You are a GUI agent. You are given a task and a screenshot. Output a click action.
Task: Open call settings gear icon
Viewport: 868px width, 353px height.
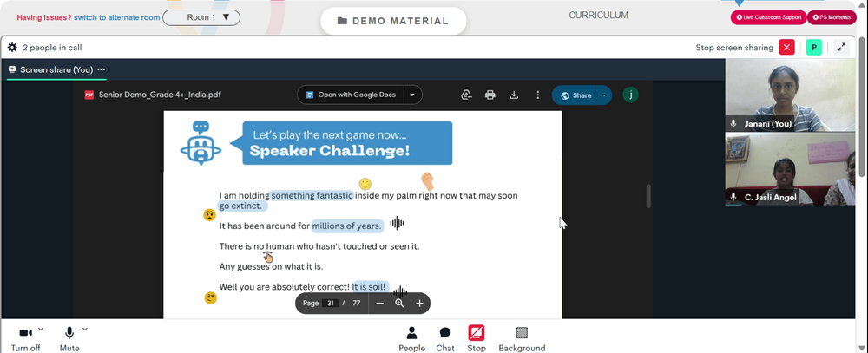pyautogui.click(x=11, y=48)
